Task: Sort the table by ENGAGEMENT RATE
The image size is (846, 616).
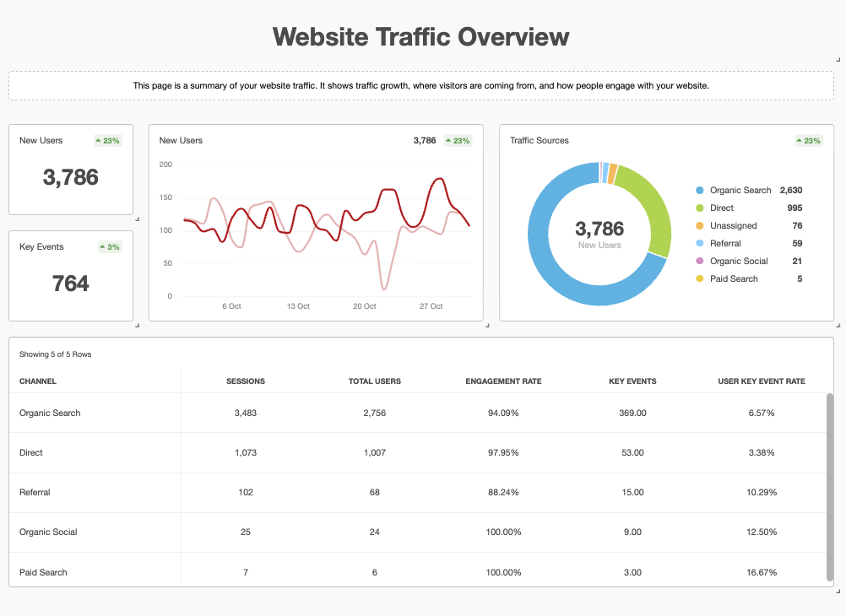Action: (503, 381)
